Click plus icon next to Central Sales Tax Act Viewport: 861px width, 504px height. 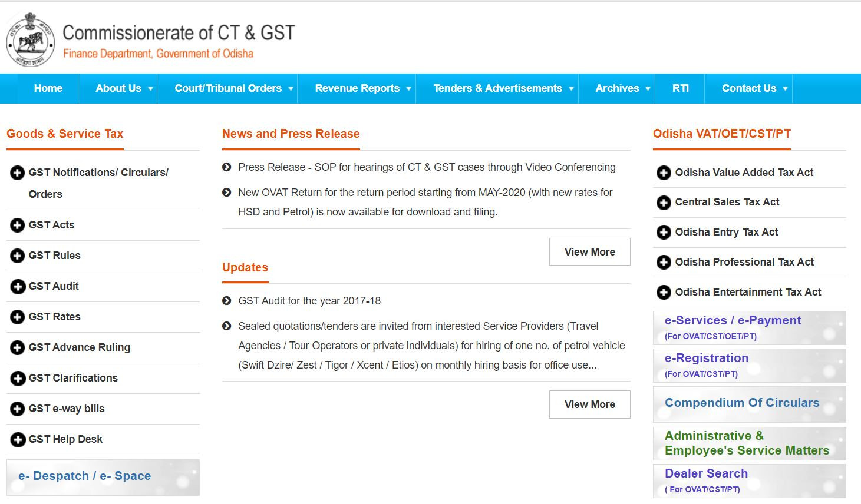664,203
